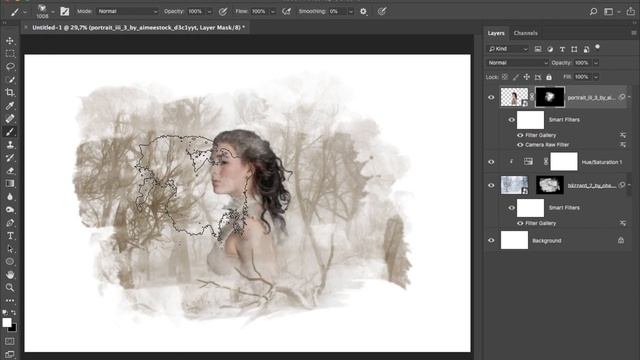Change the screen mode icon

pos(10,354)
